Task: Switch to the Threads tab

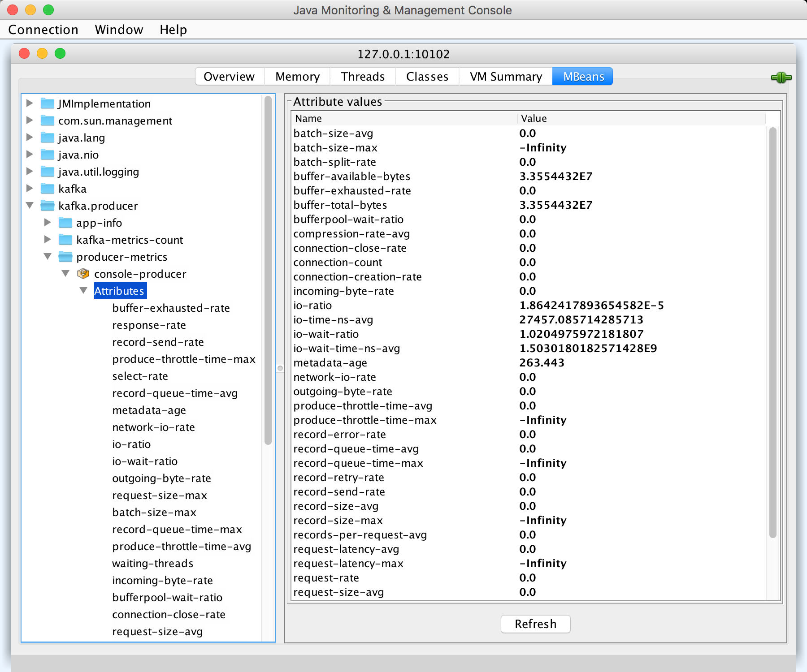Action: (x=363, y=77)
